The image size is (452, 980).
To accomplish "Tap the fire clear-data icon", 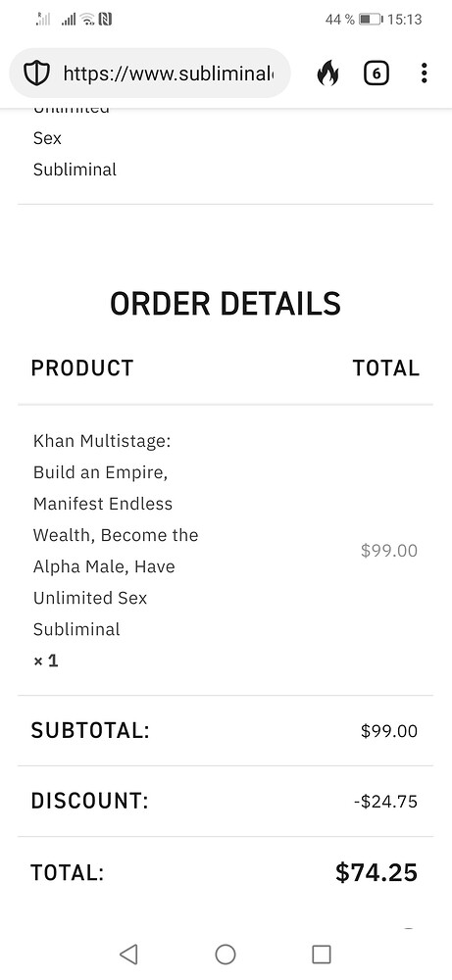I will tap(327, 73).
